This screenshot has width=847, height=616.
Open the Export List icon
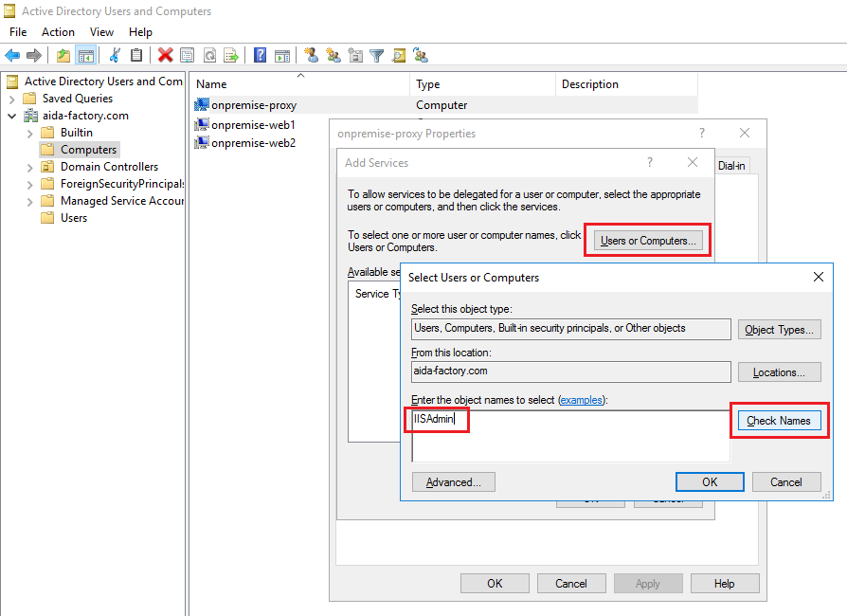point(232,54)
